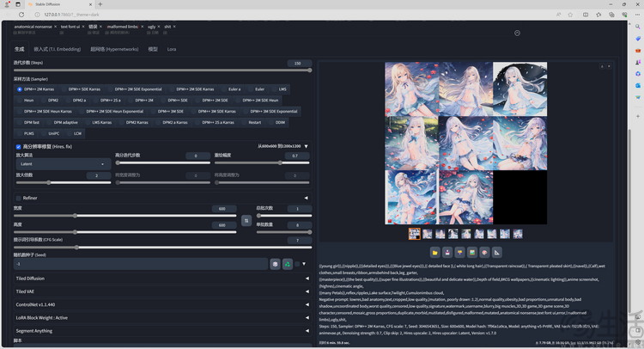Select the first gallery thumbnail grid image
This screenshot has width=644, height=349.
(x=414, y=234)
